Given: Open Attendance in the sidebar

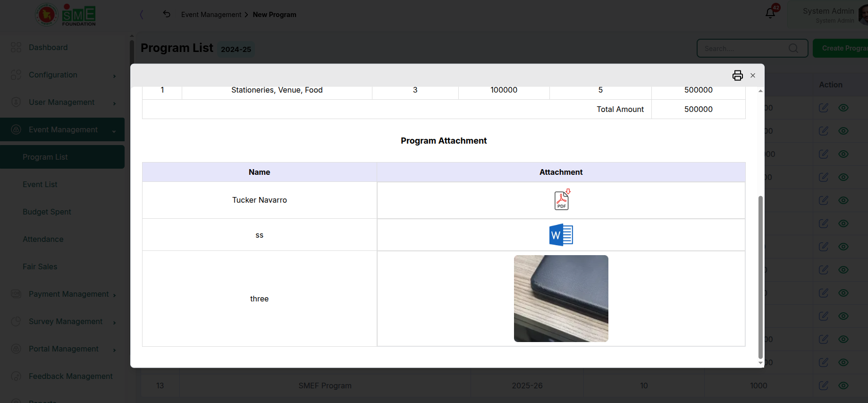Looking at the screenshot, I should tap(43, 239).
